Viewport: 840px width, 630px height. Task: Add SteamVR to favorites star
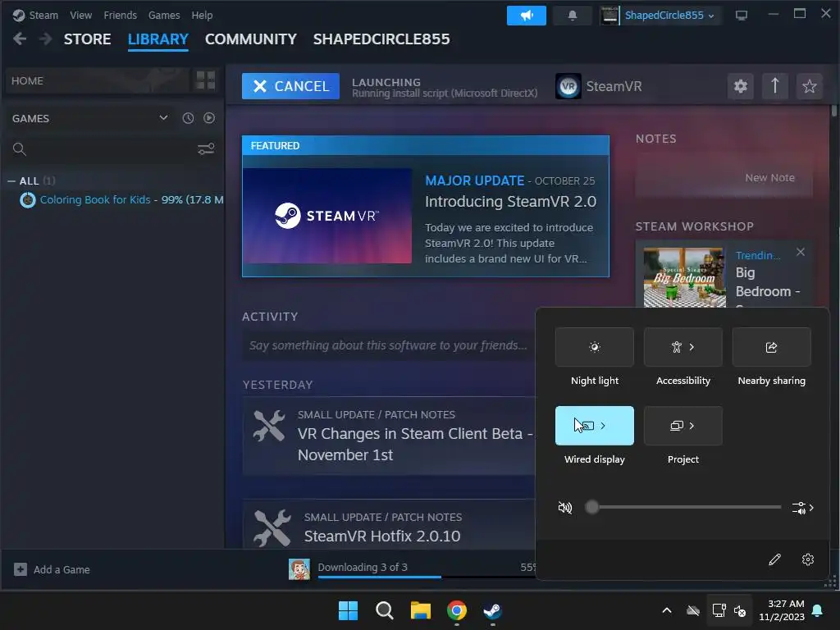pyautogui.click(x=810, y=86)
